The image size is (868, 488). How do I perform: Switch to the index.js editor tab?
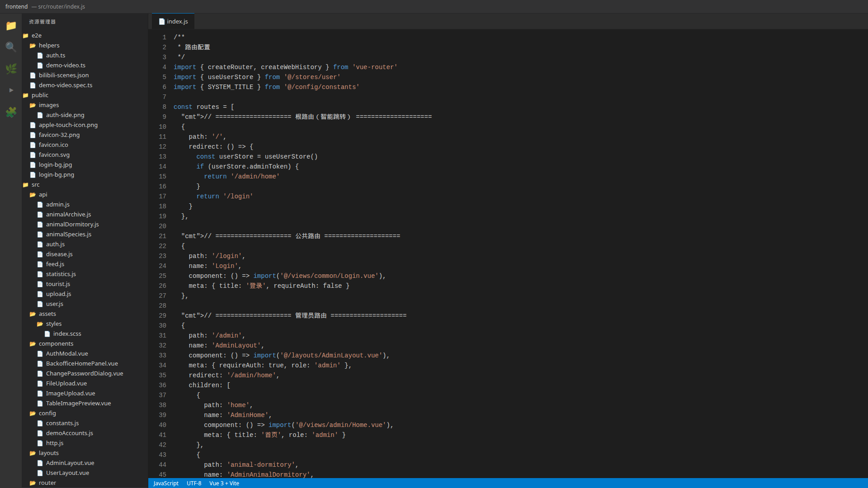tap(174, 21)
